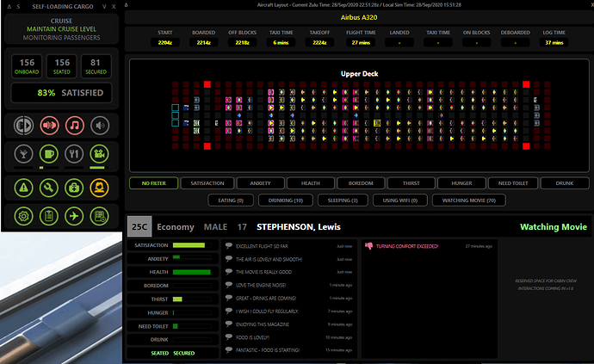Start the fork and knife meal service

74,154
